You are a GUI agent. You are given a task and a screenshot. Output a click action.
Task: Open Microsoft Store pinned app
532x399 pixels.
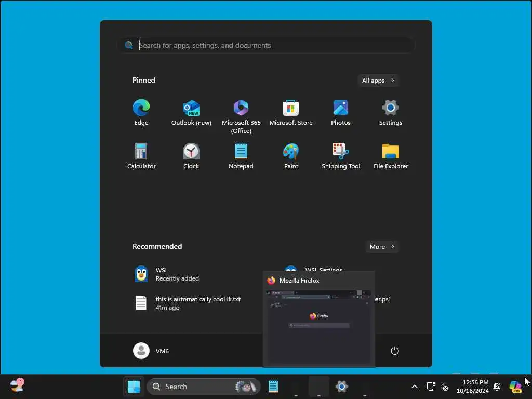tap(291, 113)
